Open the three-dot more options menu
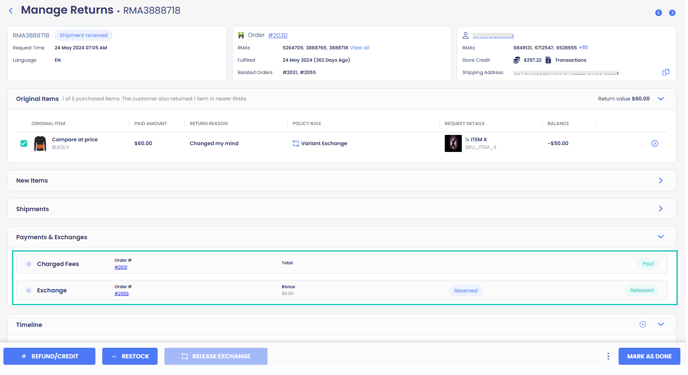688x375 pixels. [x=608, y=357]
